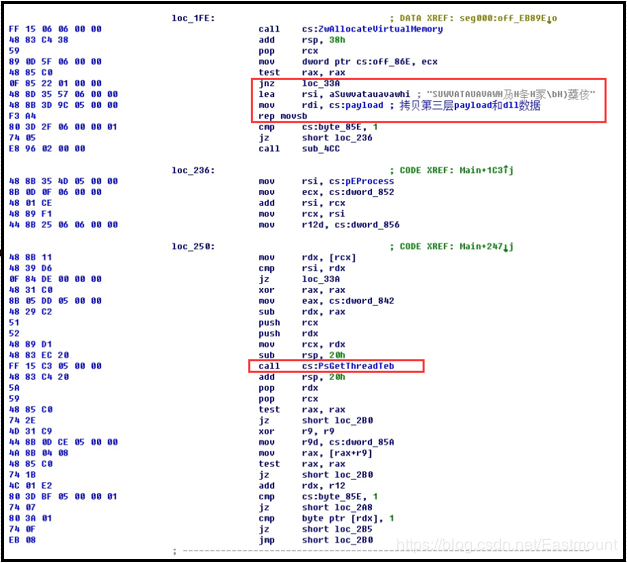Click the cs:PsGetThreadTeb call target
Image resolution: width=627 pixels, height=563 pixels.
(348, 366)
